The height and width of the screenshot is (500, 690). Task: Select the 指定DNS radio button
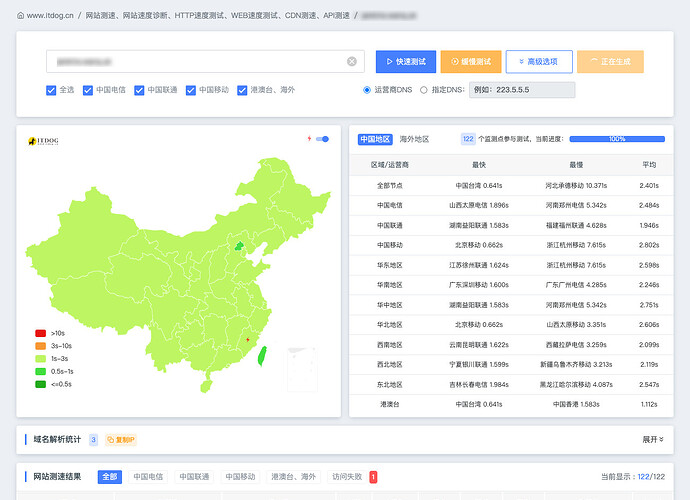click(x=423, y=90)
